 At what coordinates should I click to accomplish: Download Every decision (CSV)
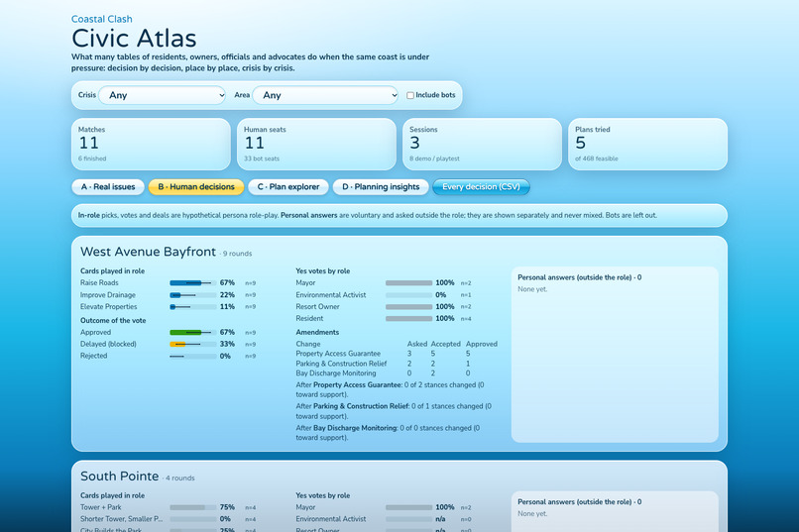(x=481, y=187)
